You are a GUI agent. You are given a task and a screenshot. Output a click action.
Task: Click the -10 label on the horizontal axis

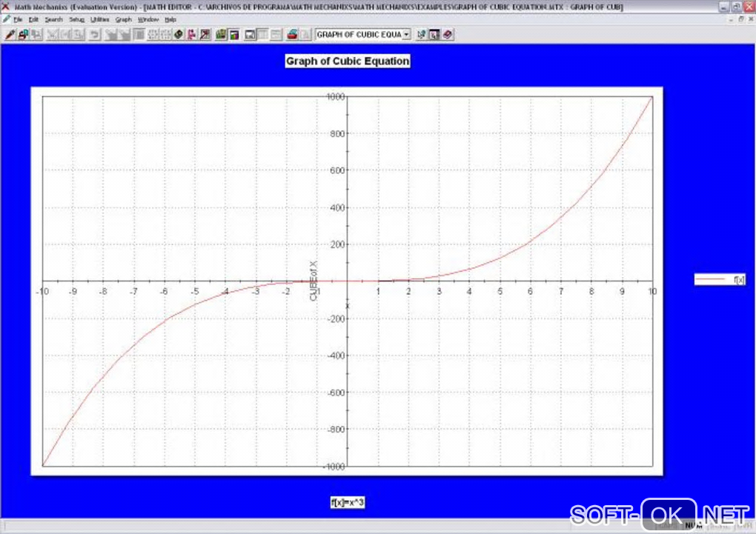[x=42, y=292]
